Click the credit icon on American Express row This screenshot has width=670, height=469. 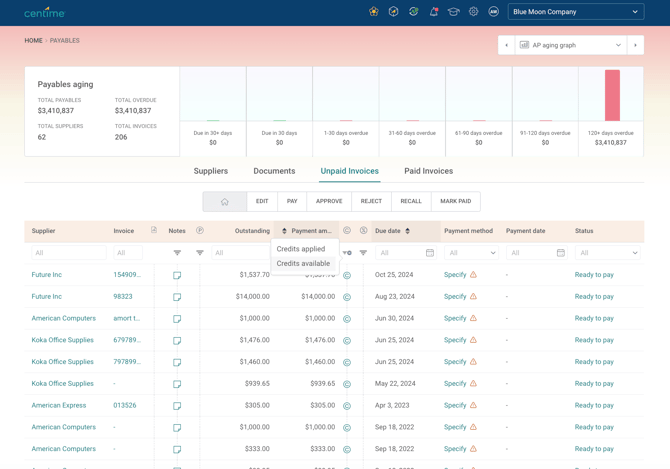(x=347, y=406)
